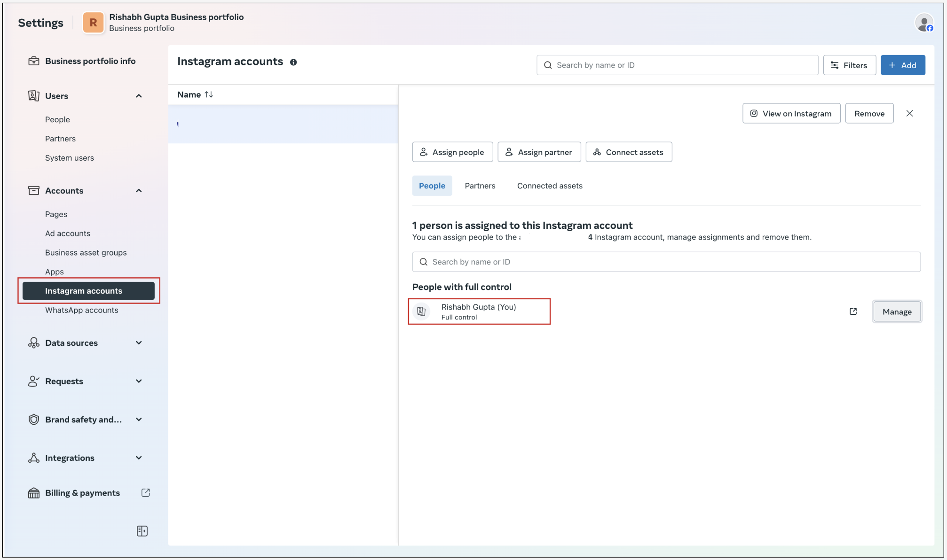The image size is (947, 560).
Task: Close the account details panel
Action: pyautogui.click(x=909, y=113)
